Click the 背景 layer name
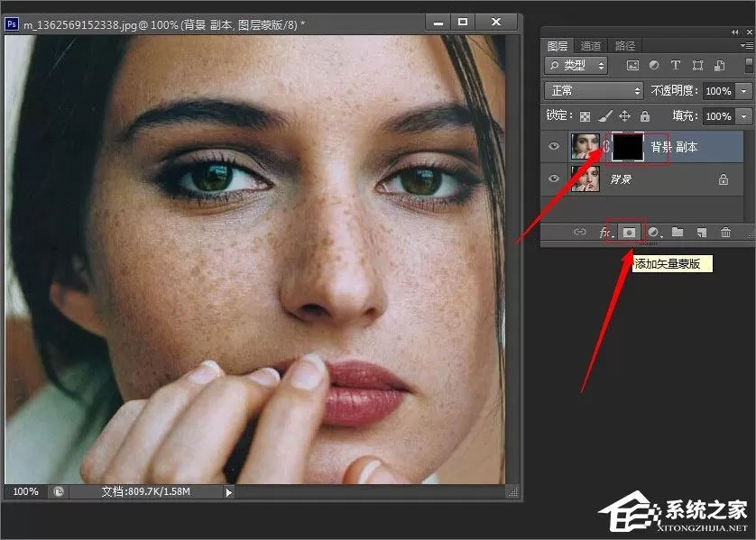 click(621, 179)
